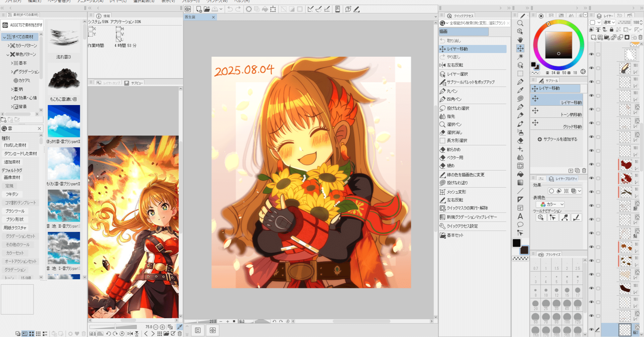Open the 表現色 カラー dropdown
The height and width of the screenshot is (337, 644).
(x=550, y=204)
